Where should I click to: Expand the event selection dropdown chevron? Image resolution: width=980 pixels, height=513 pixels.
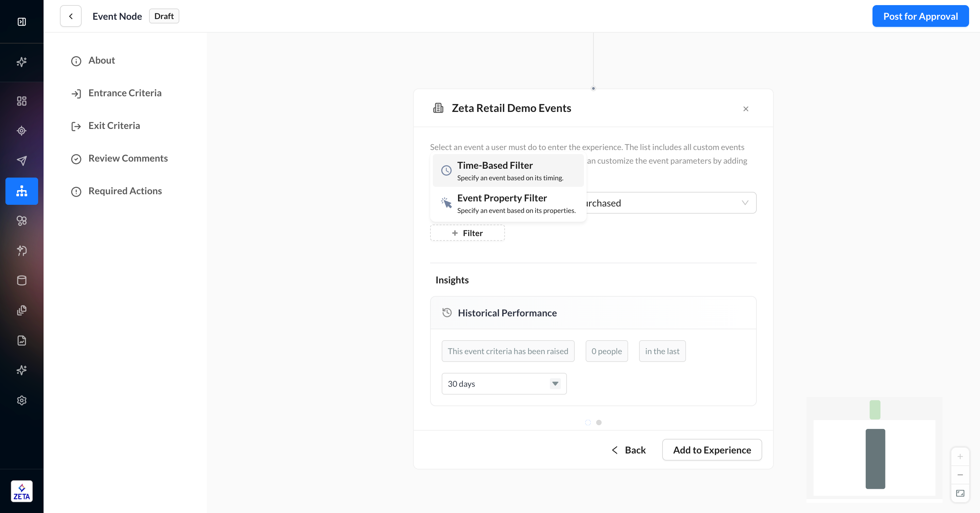pyautogui.click(x=745, y=203)
